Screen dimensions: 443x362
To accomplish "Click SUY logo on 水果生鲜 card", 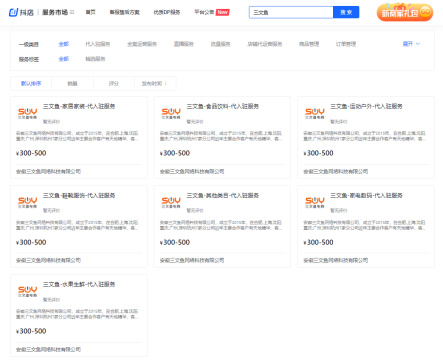I will [x=27, y=291].
